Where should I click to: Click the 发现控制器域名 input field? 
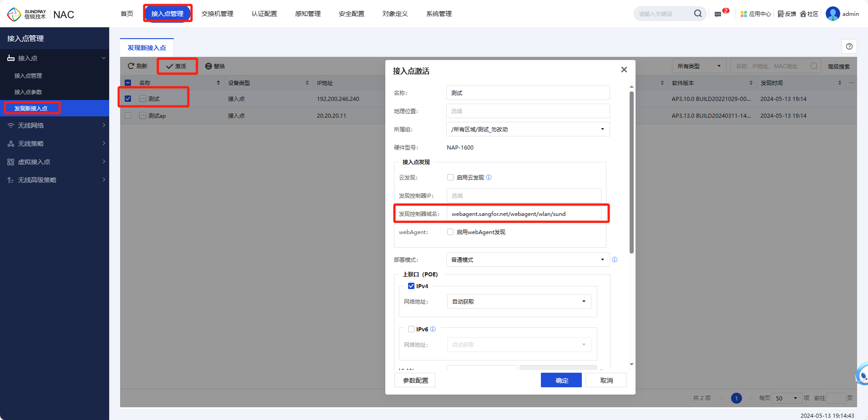[x=524, y=214]
